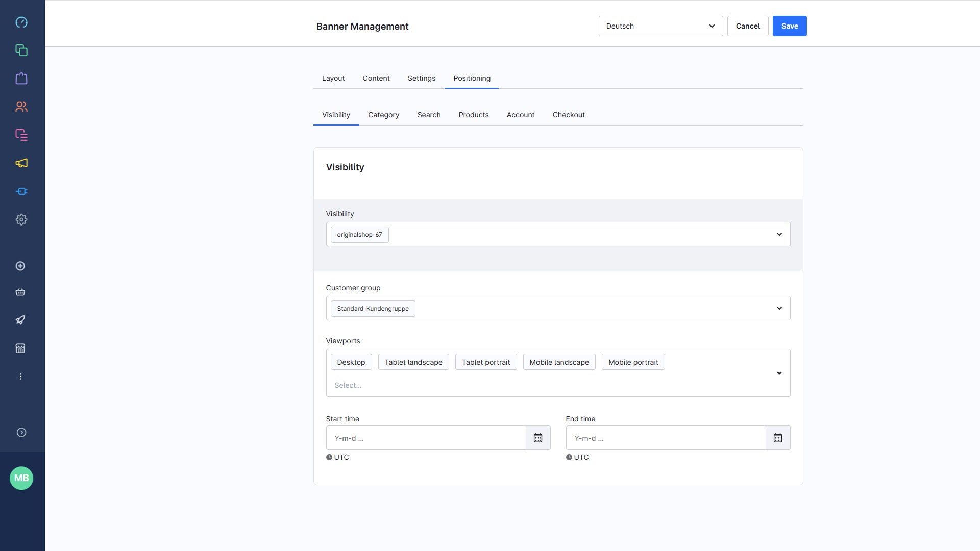This screenshot has width=980, height=551.
Task: Focus the Start time date input
Action: pos(426,438)
